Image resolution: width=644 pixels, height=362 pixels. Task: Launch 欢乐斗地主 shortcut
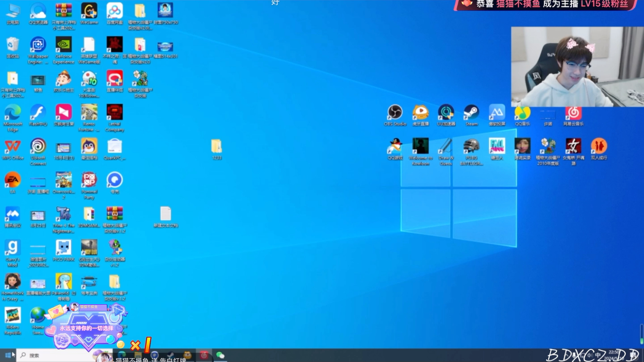(64, 82)
